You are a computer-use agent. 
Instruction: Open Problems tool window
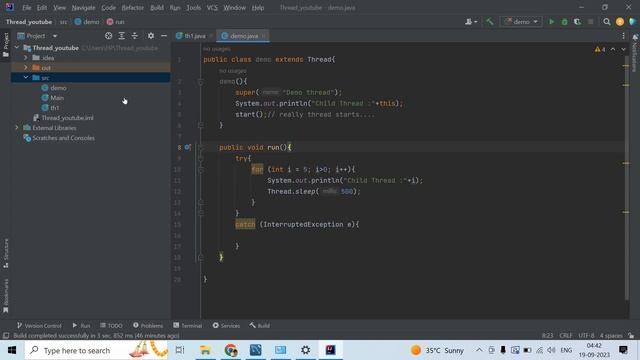click(x=148, y=325)
